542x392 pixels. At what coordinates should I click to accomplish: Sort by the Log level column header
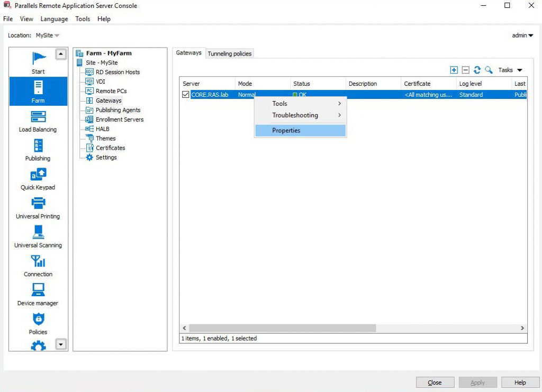tap(484, 84)
